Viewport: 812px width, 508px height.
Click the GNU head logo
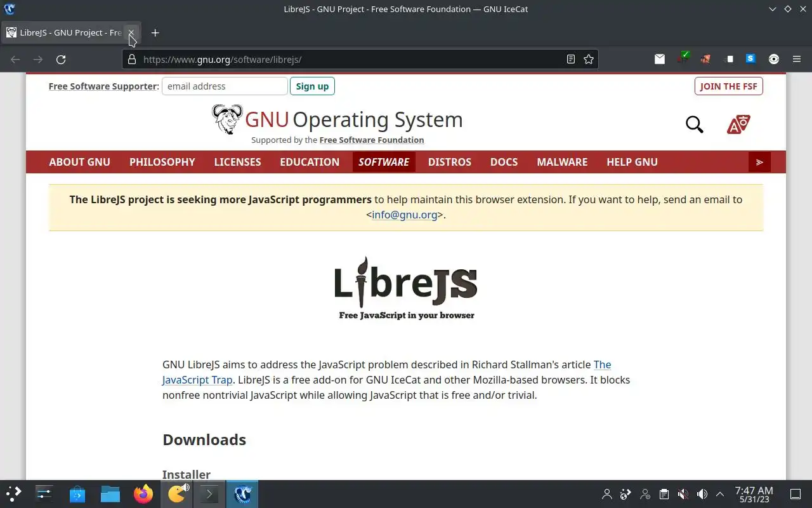[x=227, y=119]
